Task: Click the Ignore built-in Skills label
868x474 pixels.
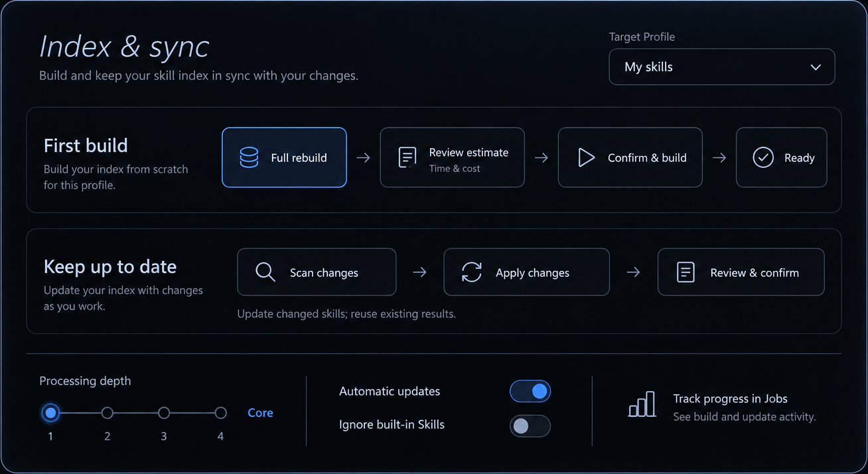Action: [392, 425]
